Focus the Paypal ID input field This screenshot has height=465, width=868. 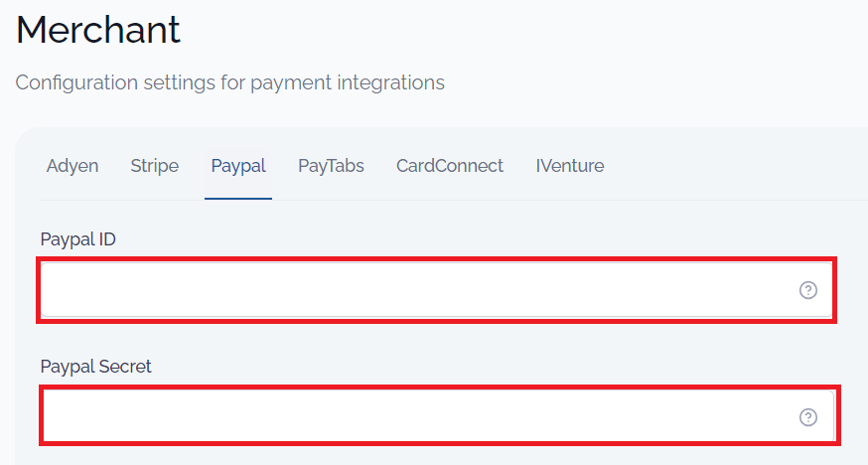point(437,290)
